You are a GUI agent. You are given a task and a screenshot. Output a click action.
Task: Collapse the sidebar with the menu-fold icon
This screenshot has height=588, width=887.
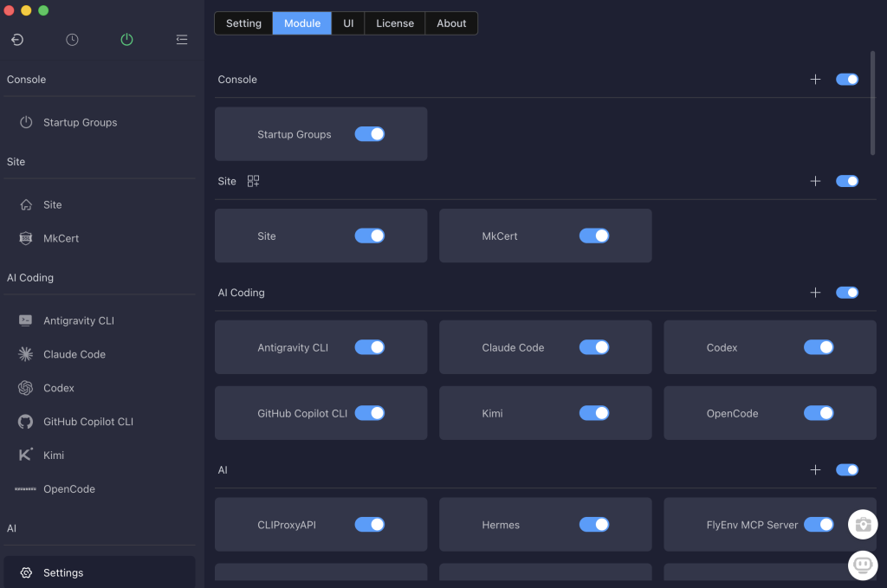click(x=182, y=40)
